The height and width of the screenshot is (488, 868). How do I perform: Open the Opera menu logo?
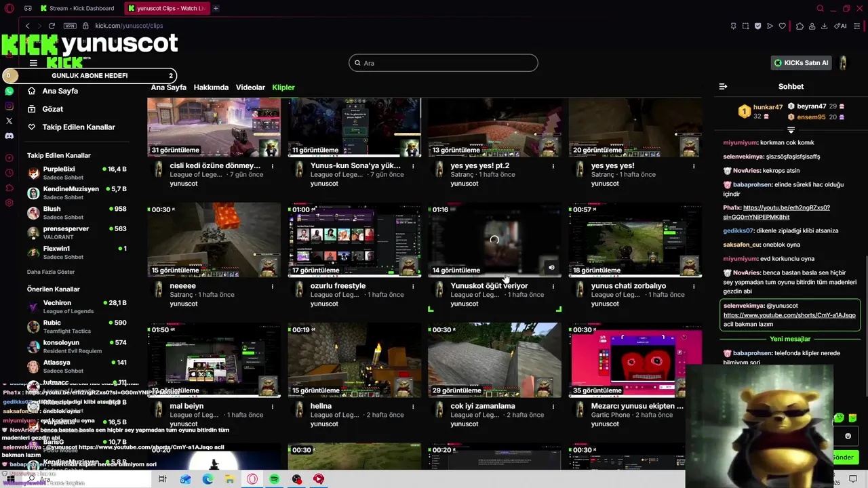click(9, 8)
